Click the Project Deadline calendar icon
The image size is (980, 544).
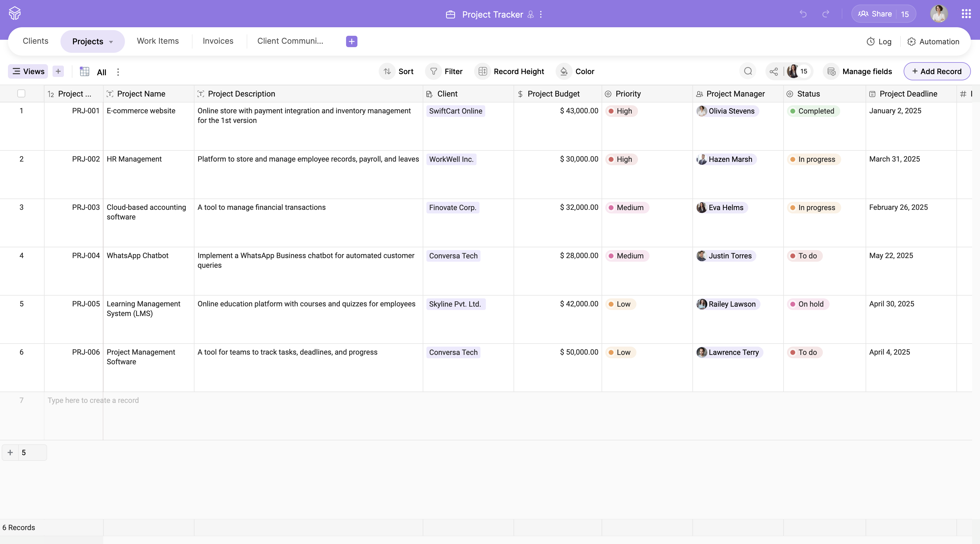coord(872,94)
